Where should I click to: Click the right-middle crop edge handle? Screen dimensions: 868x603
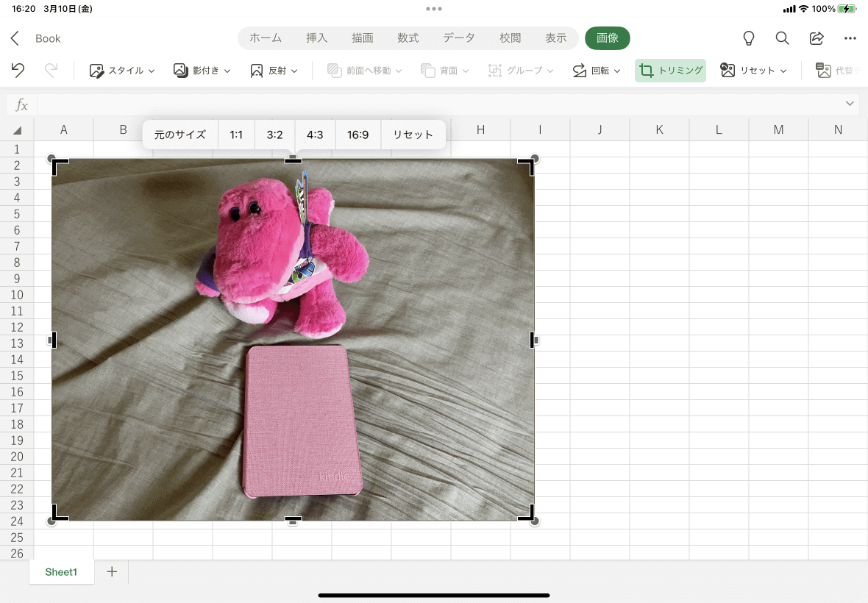(x=533, y=340)
